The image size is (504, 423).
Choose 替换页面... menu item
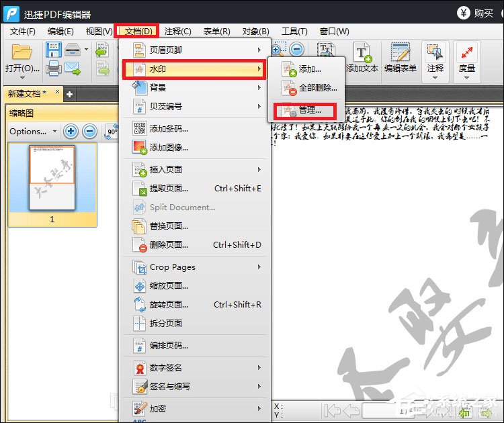(196, 226)
